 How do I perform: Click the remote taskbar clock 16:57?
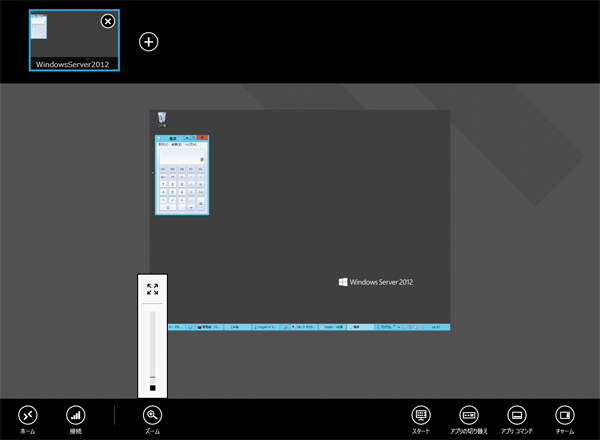pos(436,327)
